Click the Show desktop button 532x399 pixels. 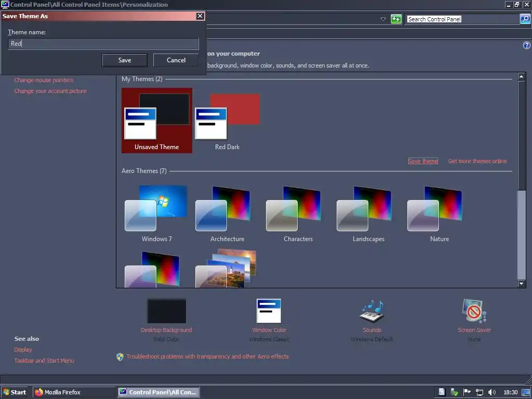[x=526, y=393]
